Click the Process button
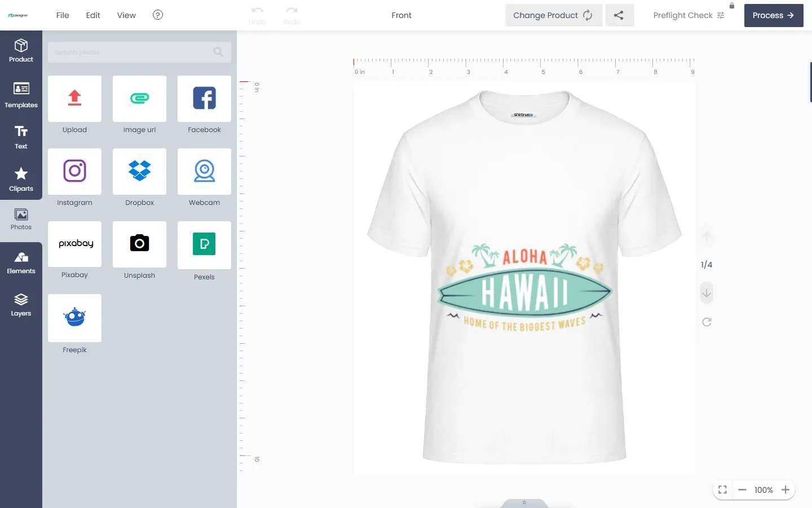 (774, 15)
